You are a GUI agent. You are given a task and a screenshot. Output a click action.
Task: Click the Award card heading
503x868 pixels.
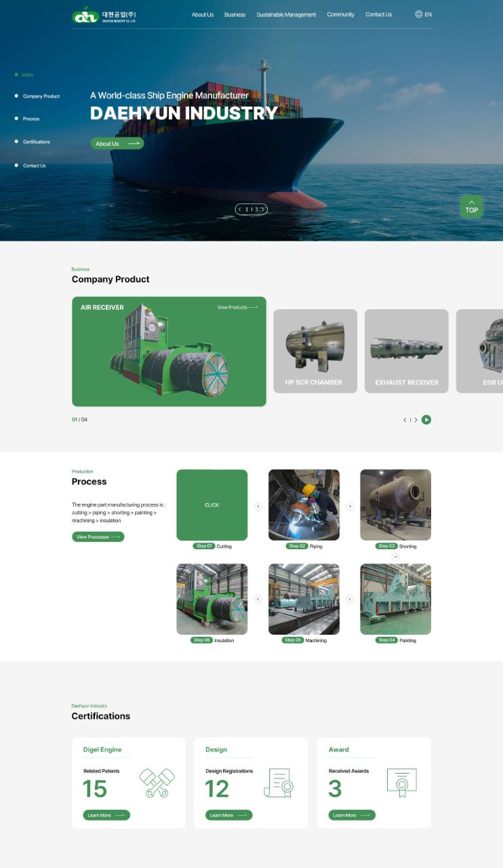point(339,750)
